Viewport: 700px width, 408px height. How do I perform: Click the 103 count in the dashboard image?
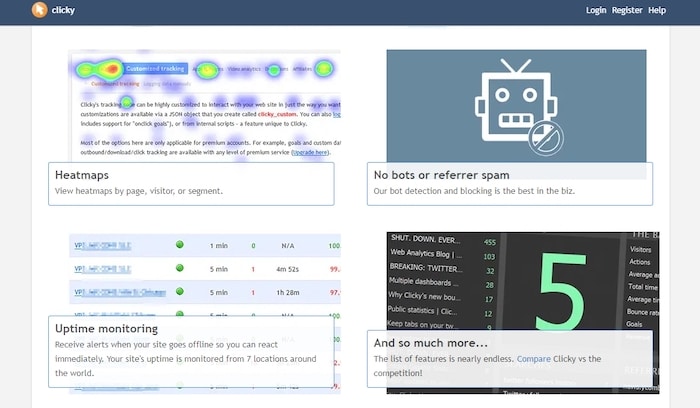coord(489,257)
